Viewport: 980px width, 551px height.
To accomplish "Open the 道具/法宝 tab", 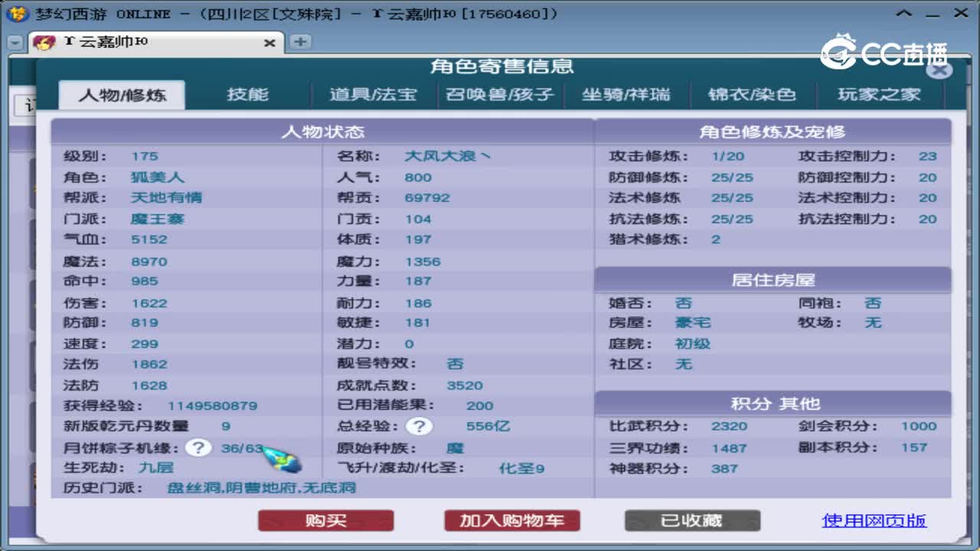I will pyautogui.click(x=374, y=94).
